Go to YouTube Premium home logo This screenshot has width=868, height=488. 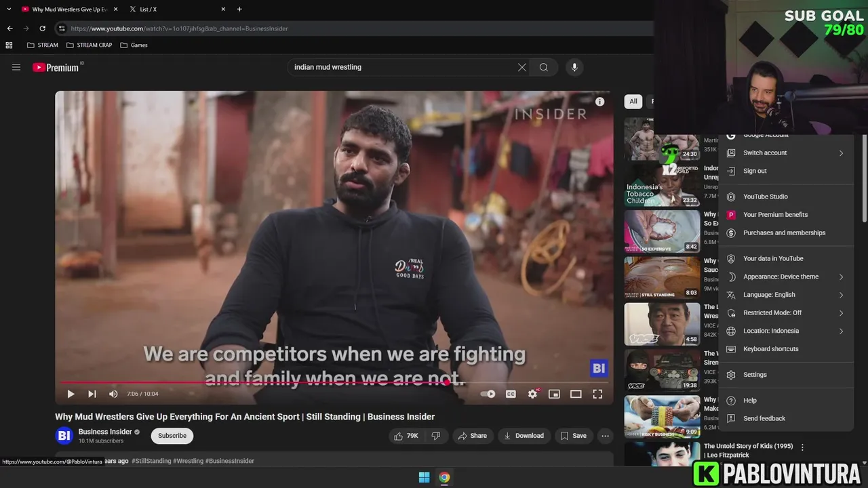[56, 67]
